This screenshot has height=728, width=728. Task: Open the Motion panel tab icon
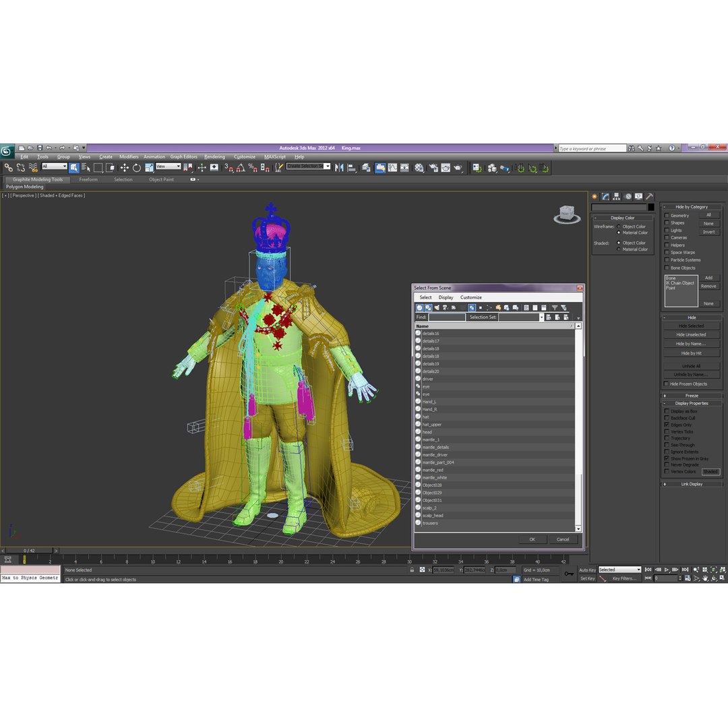(628, 196)
